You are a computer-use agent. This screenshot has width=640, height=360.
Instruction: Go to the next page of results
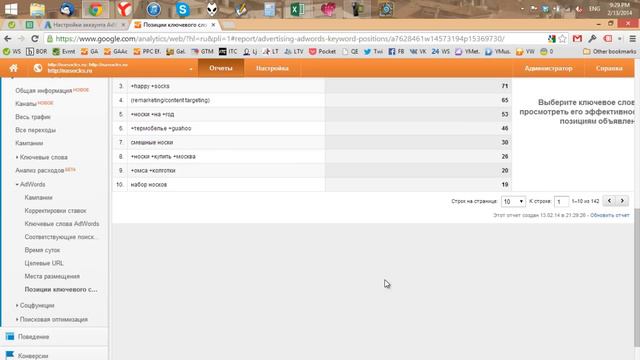(x=622, y=201)
